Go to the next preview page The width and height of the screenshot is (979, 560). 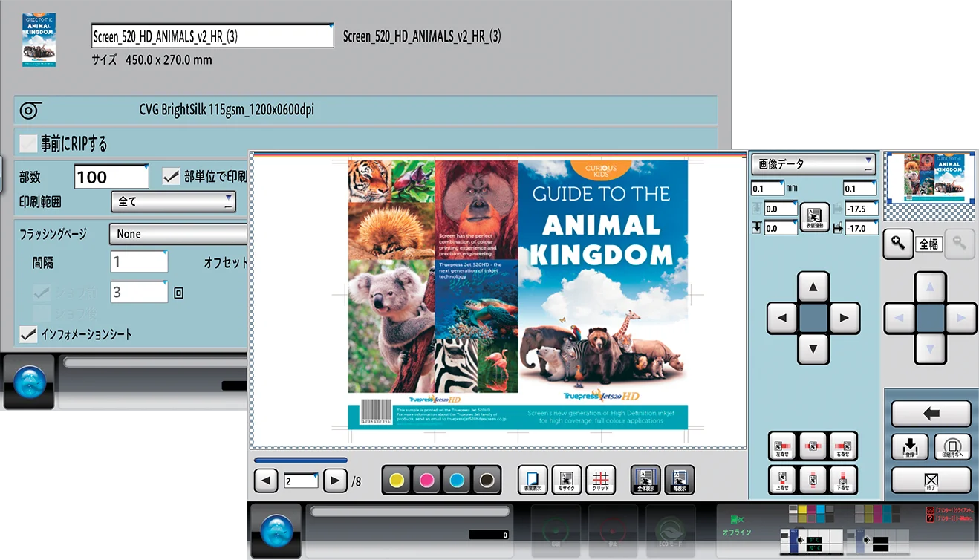tap(336, 481)
